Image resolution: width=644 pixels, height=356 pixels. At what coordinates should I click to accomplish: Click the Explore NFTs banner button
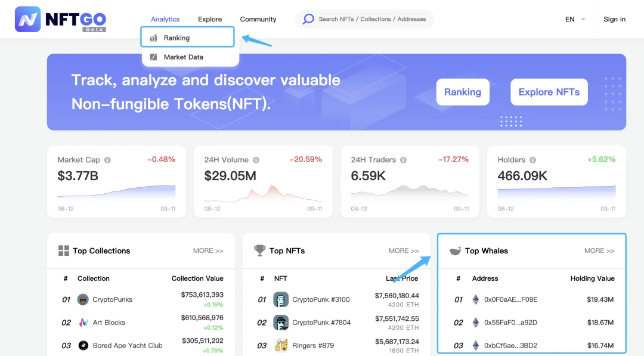coord(549,92)
